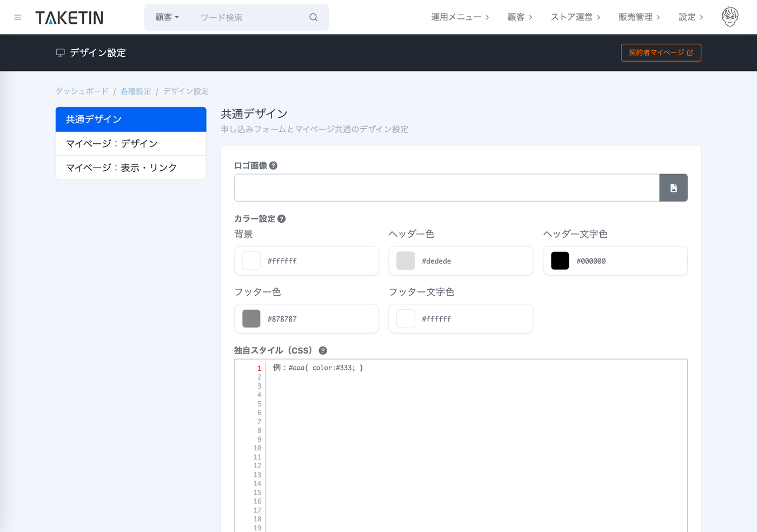Viewport: 757px width, 532px height.
Task: Show help for カラー設定
Action: [281, 218]
